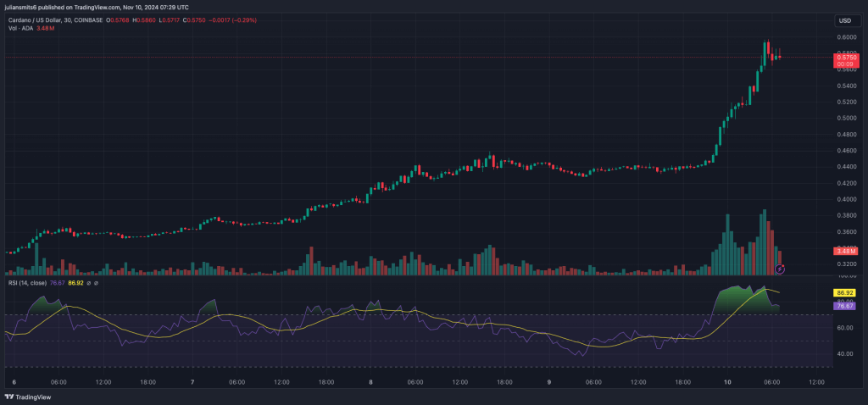Select the Cardano / US Dollar symbol title
Image resolution: width=868 pixels, height=405 pixels.
click(34, 20)
